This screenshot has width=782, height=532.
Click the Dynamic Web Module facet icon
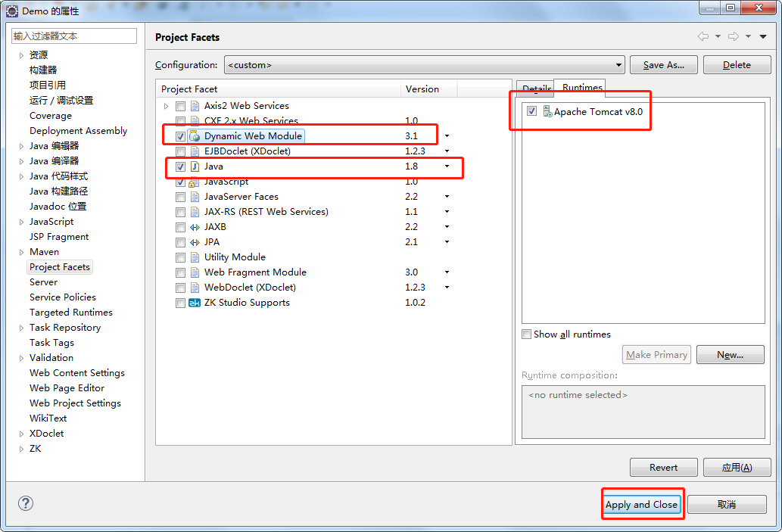click(195, 136)
